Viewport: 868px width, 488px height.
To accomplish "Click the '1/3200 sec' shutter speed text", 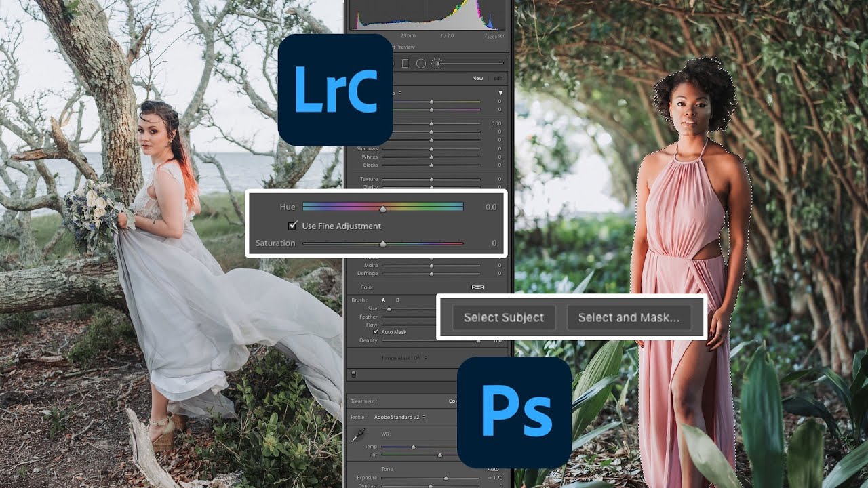I will tap(494, 35).
